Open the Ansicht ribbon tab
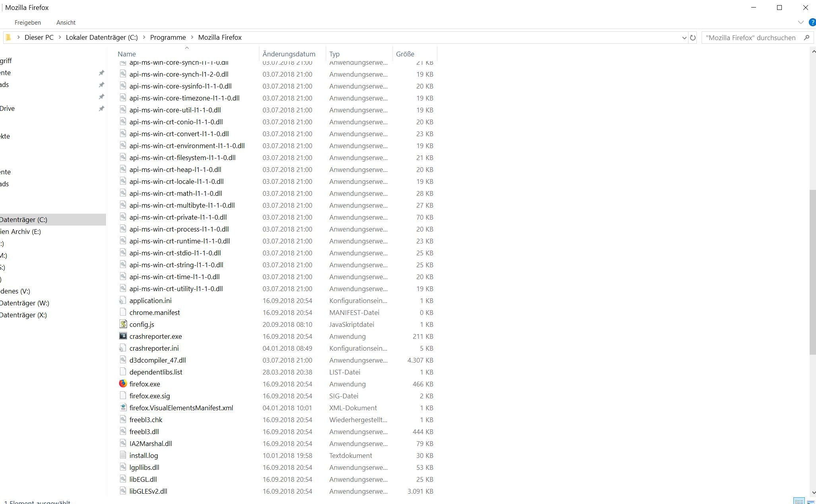Viewport: 816px width, 504px height. pyautogui.click(x=66, y=23)
